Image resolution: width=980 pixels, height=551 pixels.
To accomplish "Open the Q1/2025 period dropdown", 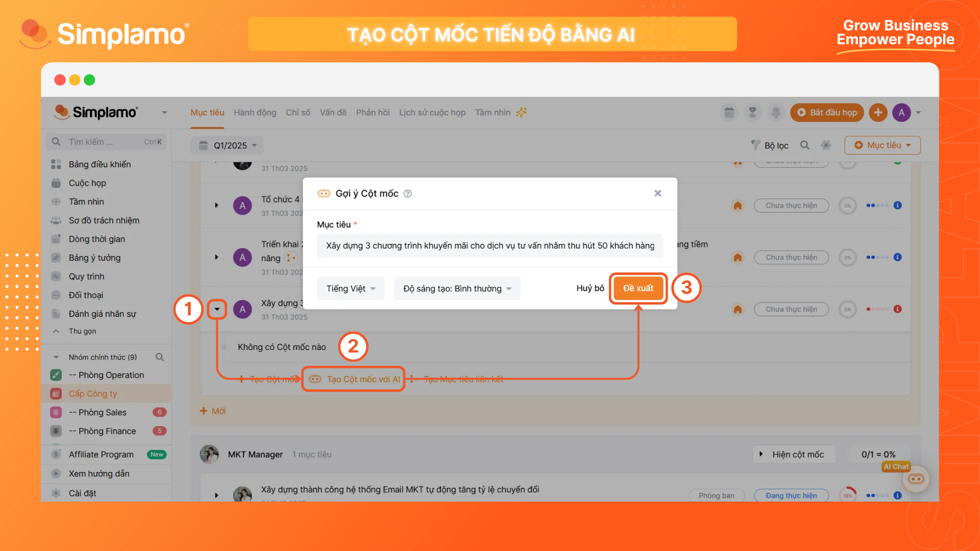I will [x=228, y=145].
